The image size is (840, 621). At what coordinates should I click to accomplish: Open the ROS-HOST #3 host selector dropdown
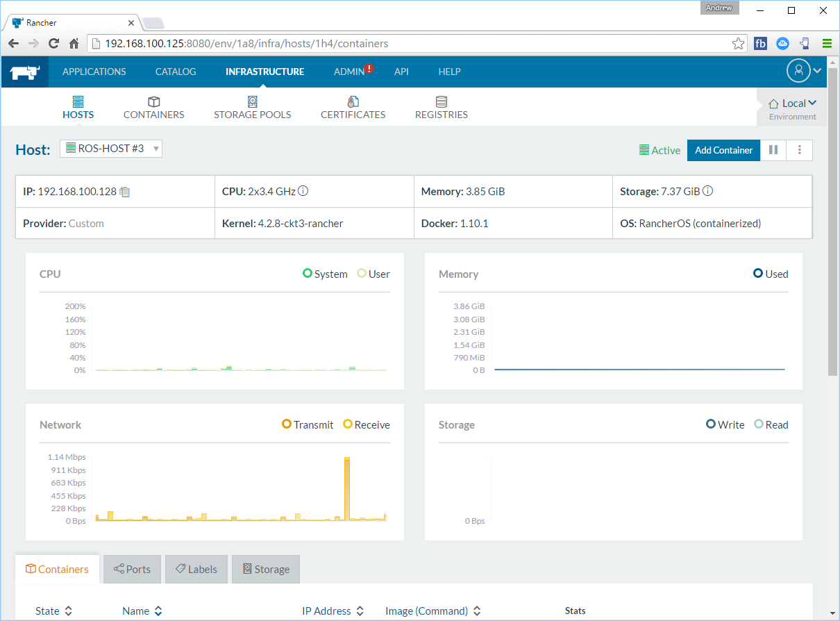click(x=111, y=148)
